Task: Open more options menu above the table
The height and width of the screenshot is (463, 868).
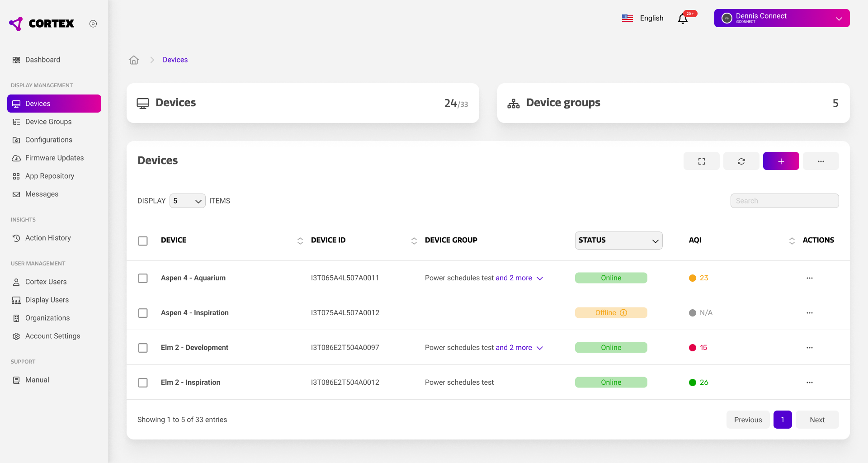Action: (821, 161)
